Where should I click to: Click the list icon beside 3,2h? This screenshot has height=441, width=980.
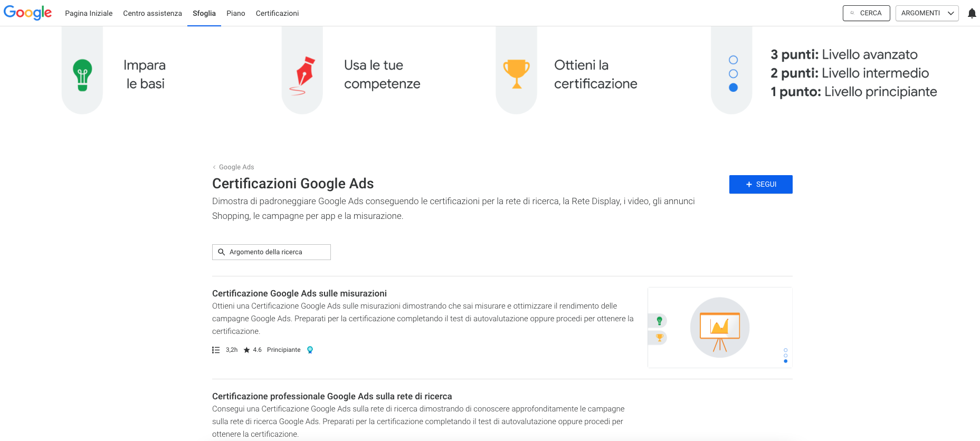click(216, 350)
